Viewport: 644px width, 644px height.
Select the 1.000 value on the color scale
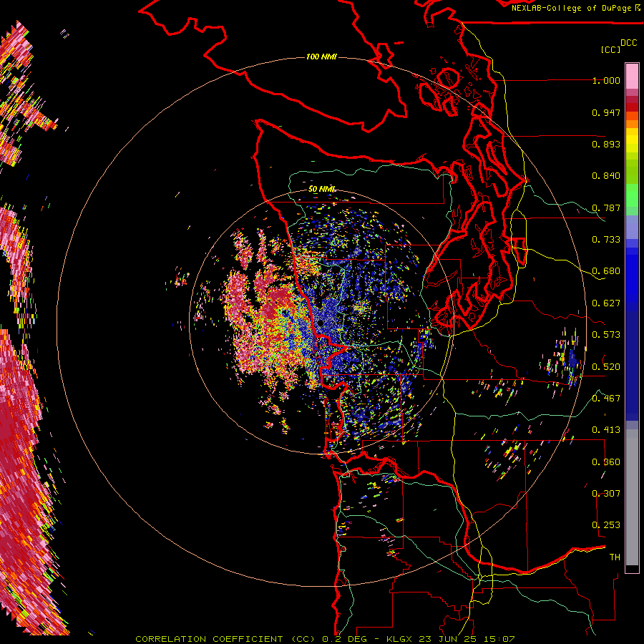point(606,81)
